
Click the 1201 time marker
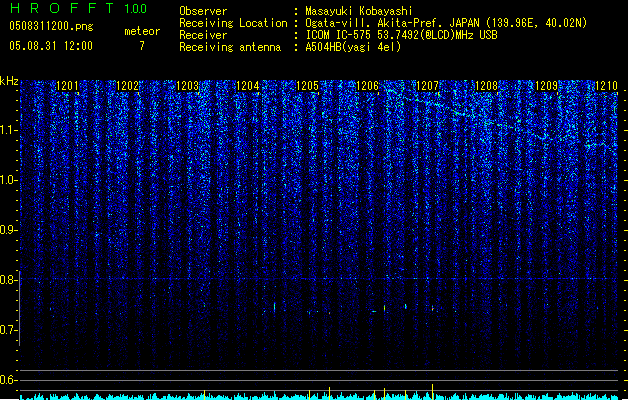point(67,86)
